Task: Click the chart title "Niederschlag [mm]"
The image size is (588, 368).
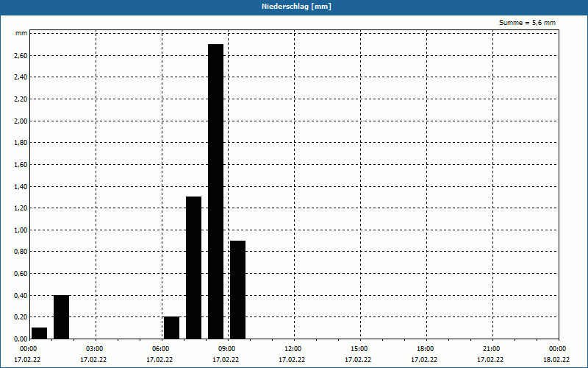Action: coord(296,7)
